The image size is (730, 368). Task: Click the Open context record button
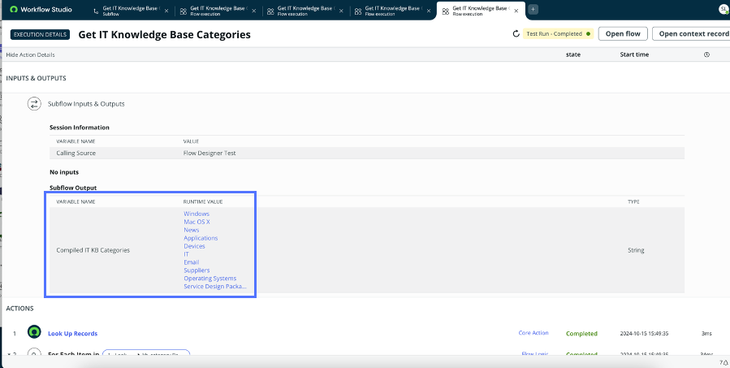point(692,34)
